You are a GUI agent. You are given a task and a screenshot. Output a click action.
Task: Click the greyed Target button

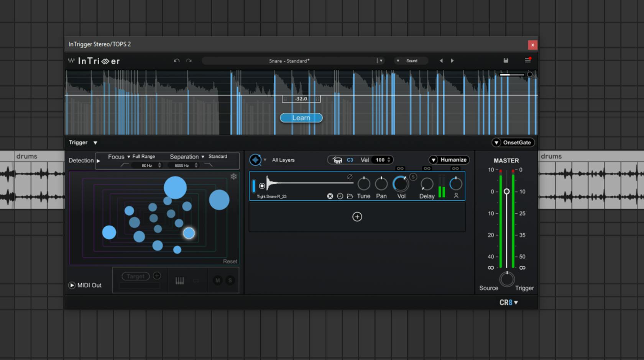[136, 276]
